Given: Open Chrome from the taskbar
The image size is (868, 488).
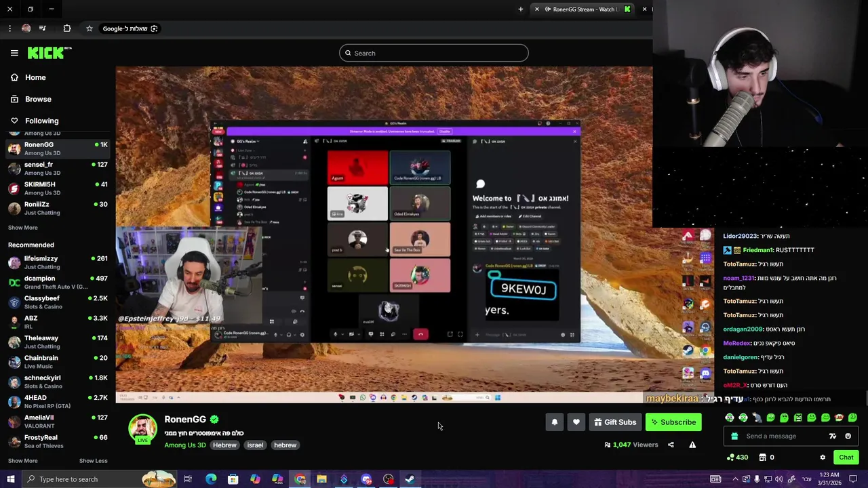Looking at the screenshot, I should (300, 479).
